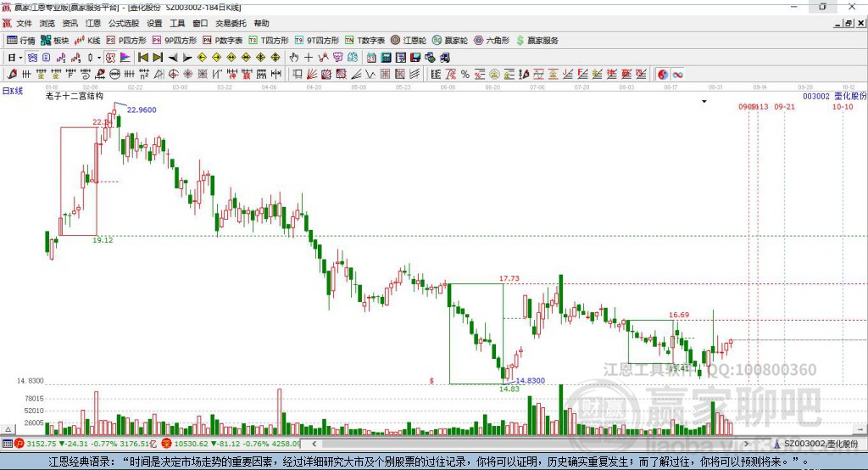The width and height of the screenshot is (868, 470).
Task: Open the calendar icon in toolbar
Action: coord(371,58)
